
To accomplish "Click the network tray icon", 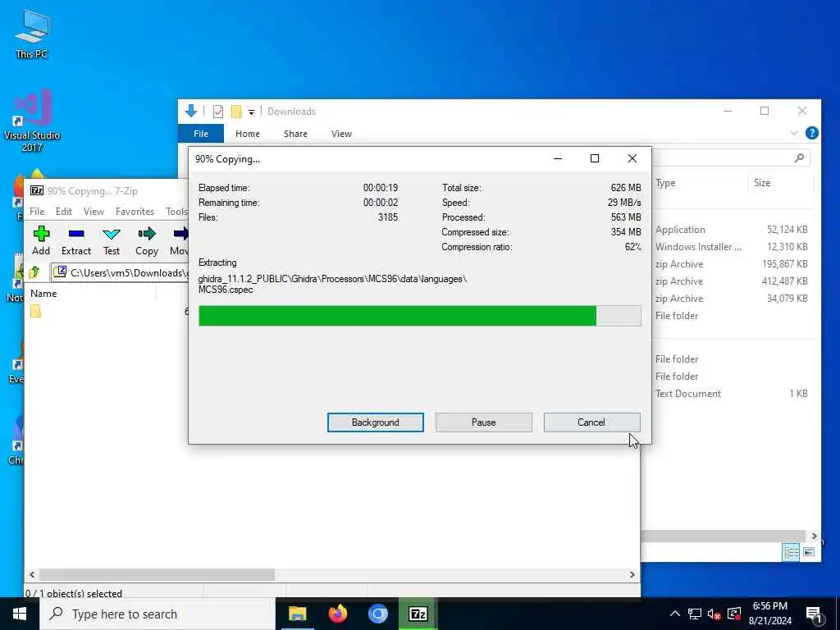I will pos(694,614).
